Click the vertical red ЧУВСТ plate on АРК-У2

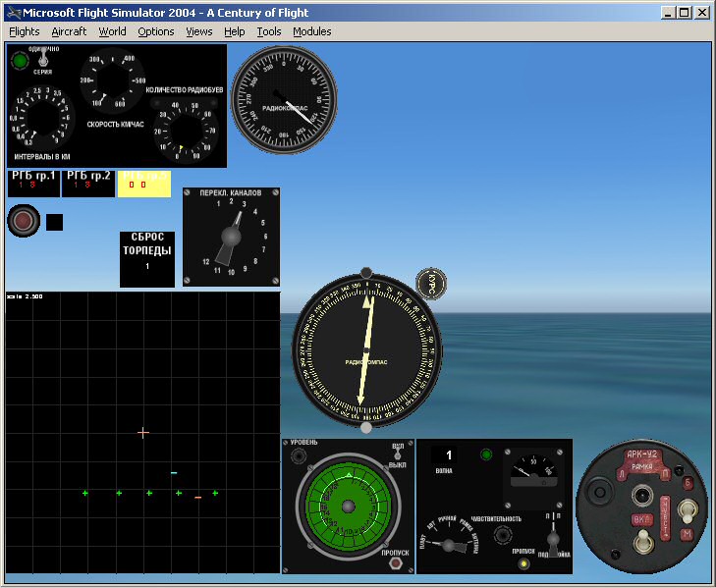pos(665,517)
